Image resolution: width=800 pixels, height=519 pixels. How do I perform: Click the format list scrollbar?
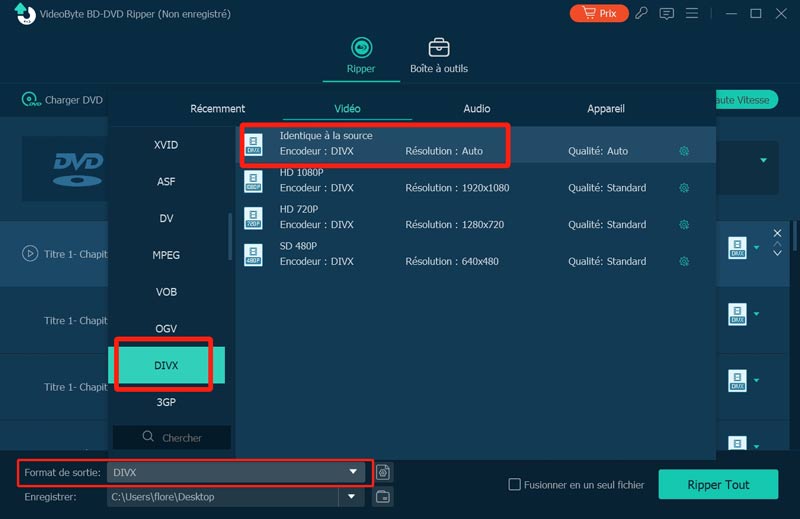pyautogui.click(x=230, y=236)
